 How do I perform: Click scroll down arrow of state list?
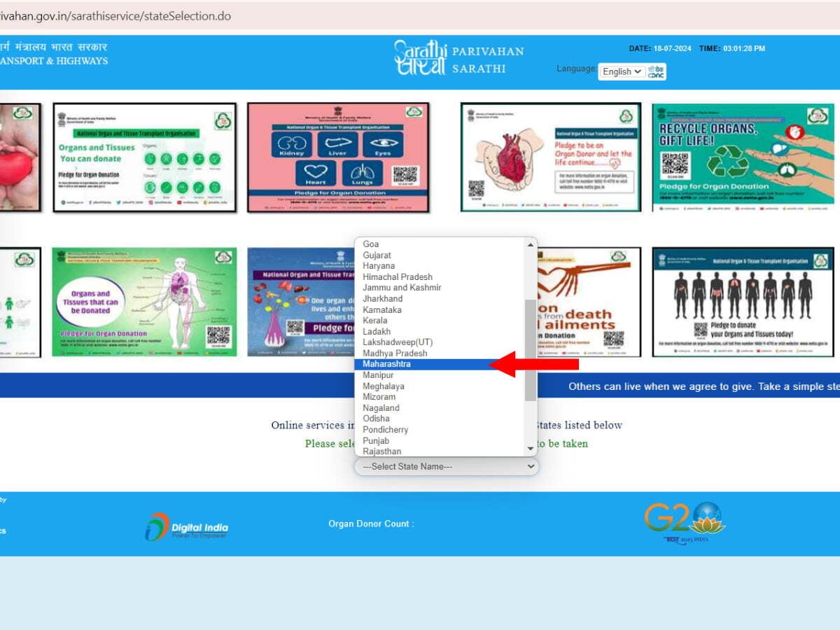(x=530, y=449)
